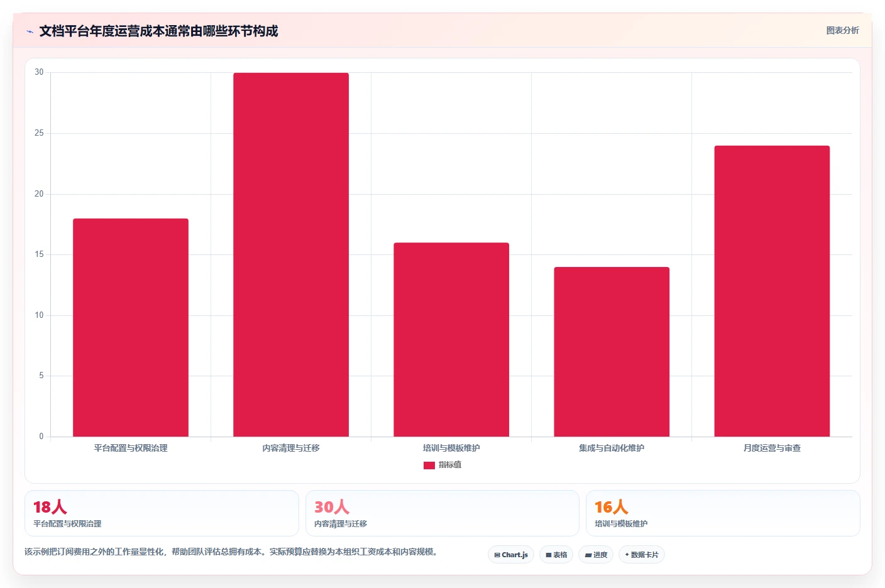Click the Chart.js tag chip
The image size is (885, 588).
pos(511,555)
